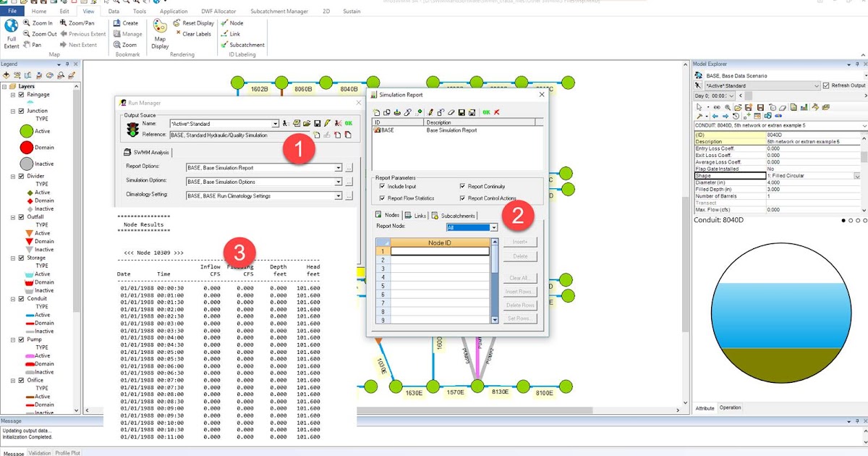
Task: Click the red cancel X in Simulation Report toolbar
Action: click(x=496, y=111)
